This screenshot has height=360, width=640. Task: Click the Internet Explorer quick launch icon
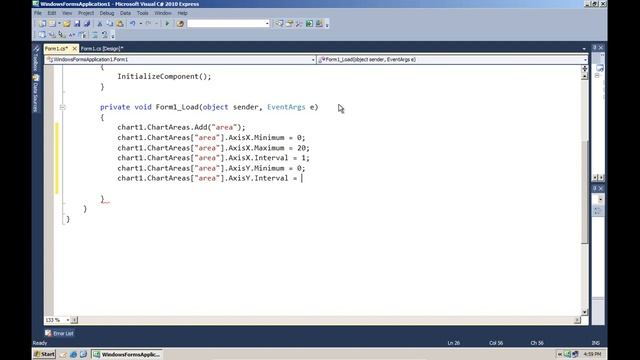point(73,354)
